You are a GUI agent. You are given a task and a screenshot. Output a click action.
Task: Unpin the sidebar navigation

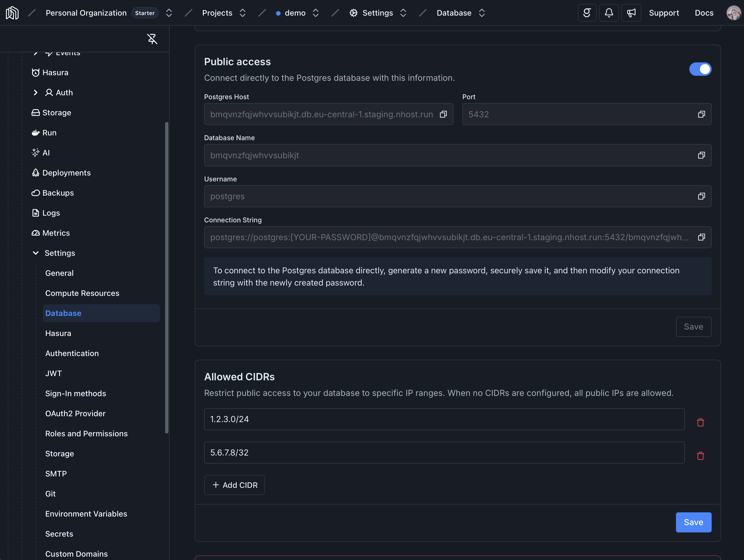click(152, 39)
